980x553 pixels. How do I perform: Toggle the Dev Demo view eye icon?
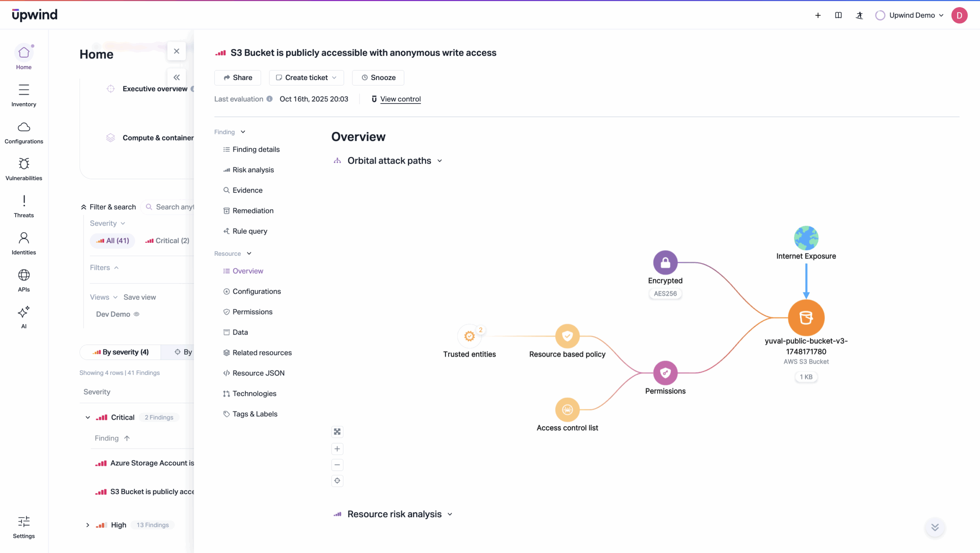click(x=136, y=314)
